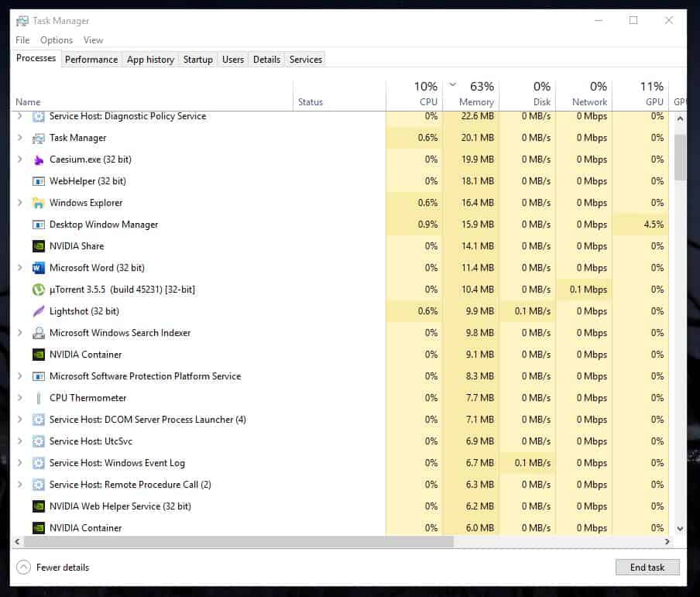Click the horizontal scrollbar thumb
The height and width of the screenshot is (597, 700).
[238, 541]
